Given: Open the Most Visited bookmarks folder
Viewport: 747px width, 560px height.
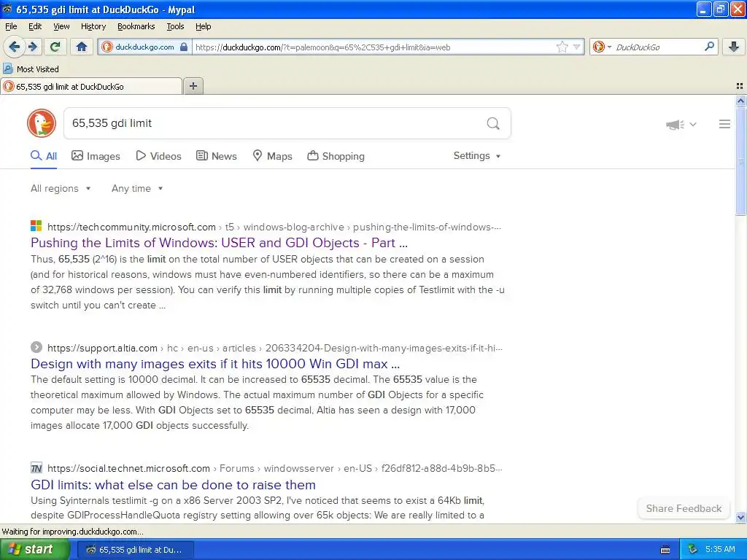Looking at the screenshot, I should coord(31,69).
